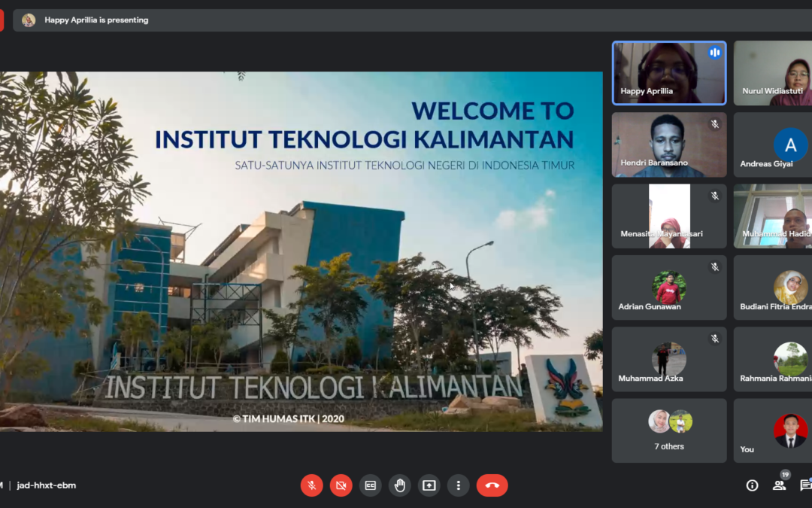Open the 7 others tile
812x508 pixels.
[669, 430]
